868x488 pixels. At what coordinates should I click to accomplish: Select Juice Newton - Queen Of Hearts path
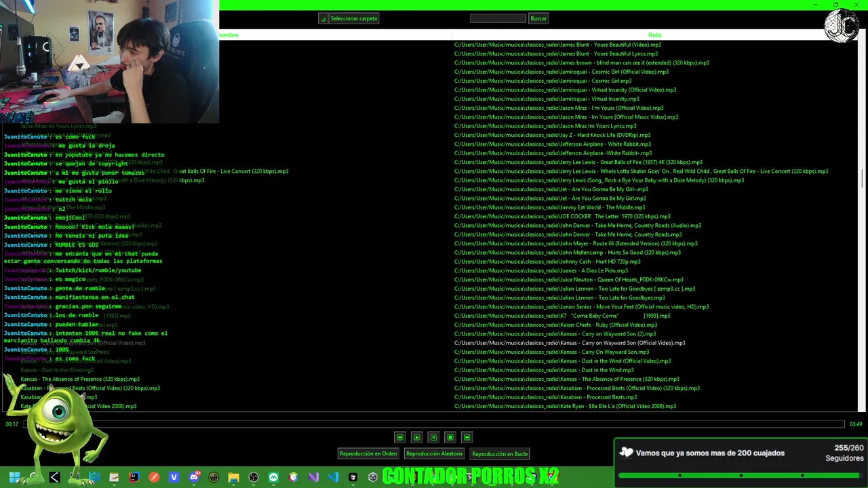tap(569, 279)
